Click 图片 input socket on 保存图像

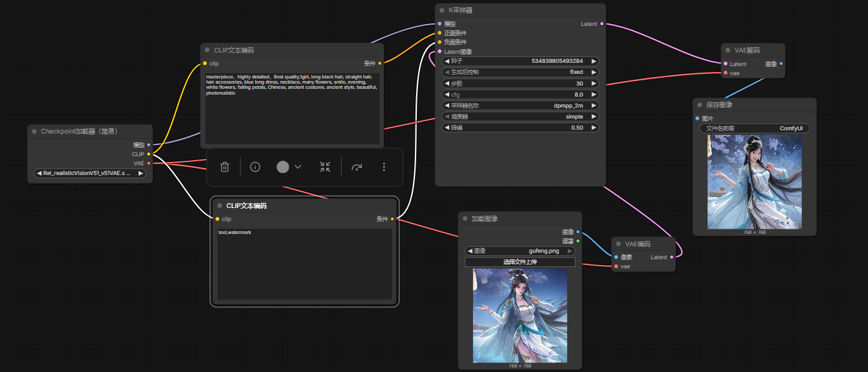[696, 119]
